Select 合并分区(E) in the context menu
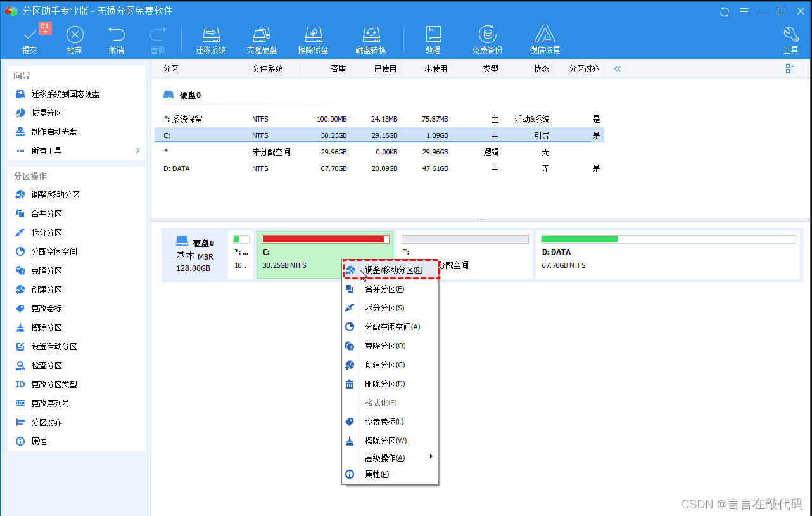 tap(390, 289)
